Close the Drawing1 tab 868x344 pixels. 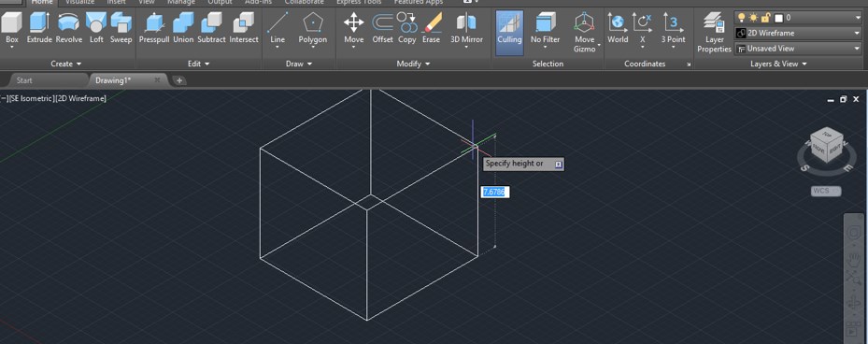pos(157,80)
